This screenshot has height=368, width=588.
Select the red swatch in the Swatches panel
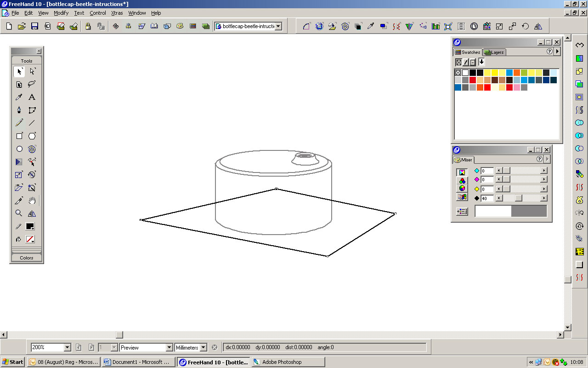coord(472,80)
